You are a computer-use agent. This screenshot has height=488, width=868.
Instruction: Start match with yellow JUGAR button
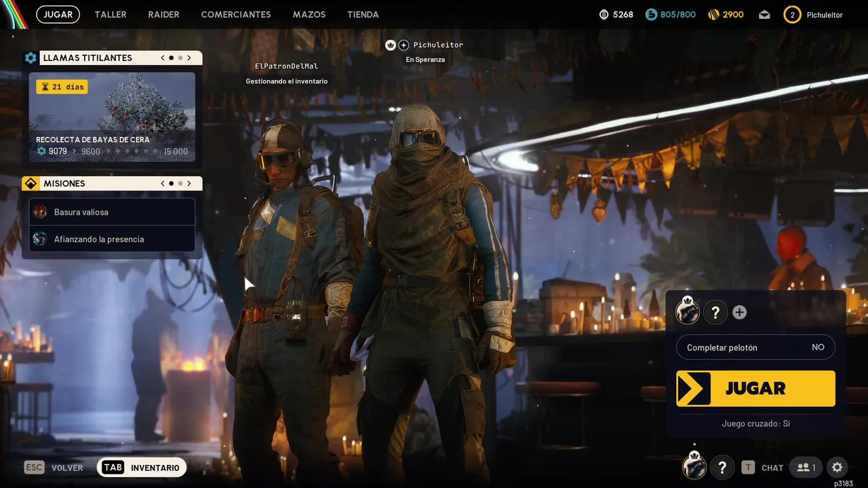(755, 388)
